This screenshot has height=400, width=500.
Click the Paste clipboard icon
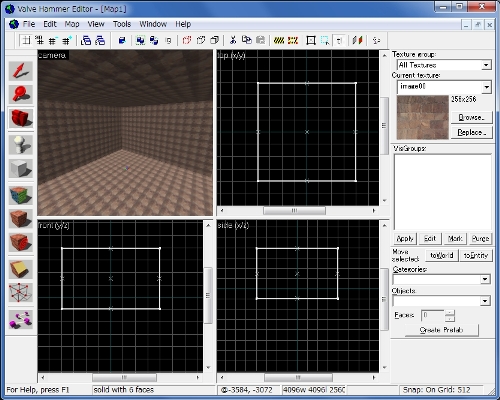pyautogui.click(x=261, y=41)
